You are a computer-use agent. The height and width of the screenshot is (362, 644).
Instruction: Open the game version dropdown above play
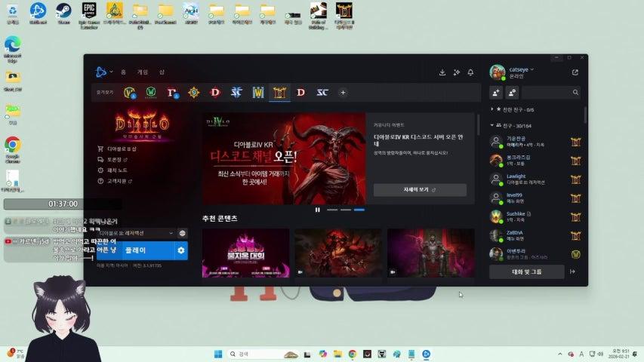(137, 234)
